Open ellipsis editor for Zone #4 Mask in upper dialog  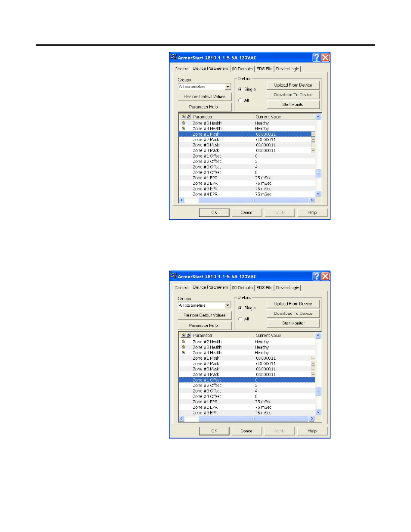313,150
